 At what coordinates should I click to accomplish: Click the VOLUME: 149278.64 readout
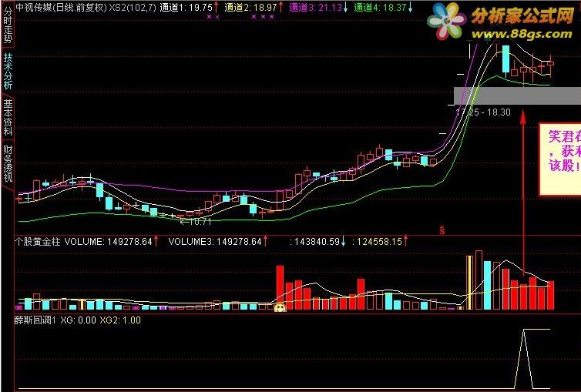click(x=109, y=242)
